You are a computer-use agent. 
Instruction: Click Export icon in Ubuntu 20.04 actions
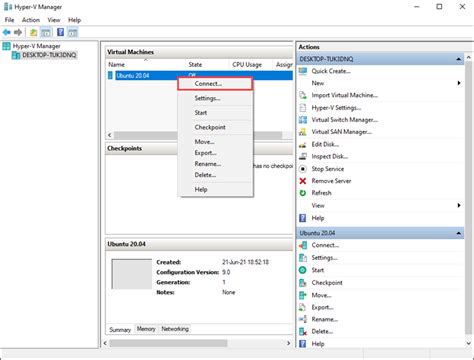303,307
